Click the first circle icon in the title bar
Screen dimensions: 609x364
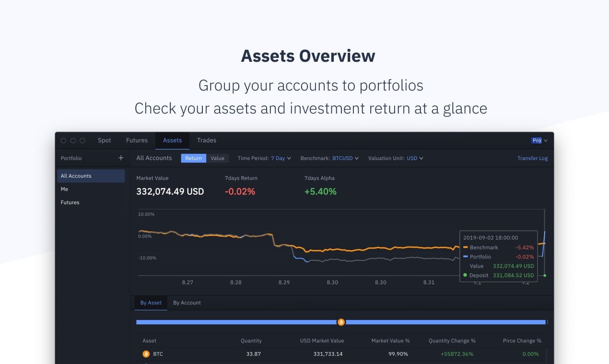point(63,140)
